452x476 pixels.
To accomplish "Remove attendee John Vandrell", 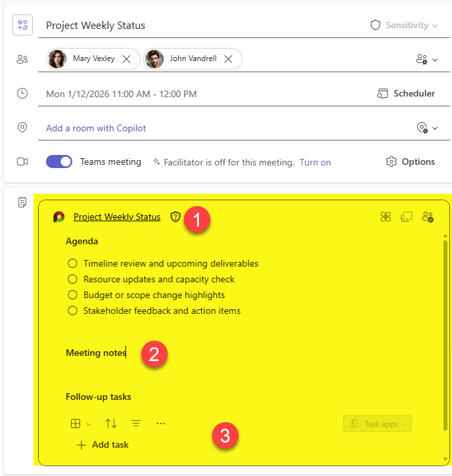I will [228, 59].
